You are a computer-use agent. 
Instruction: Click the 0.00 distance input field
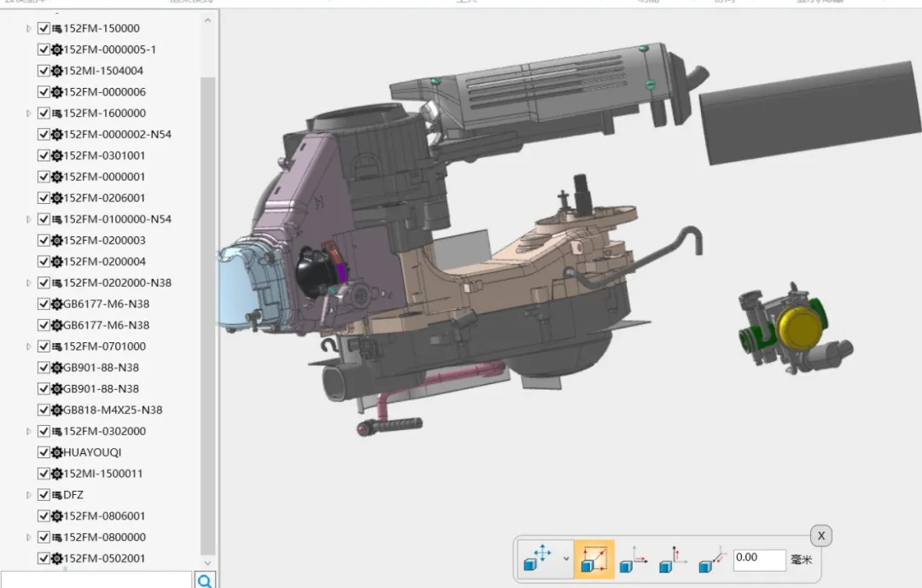click(759, 559)
